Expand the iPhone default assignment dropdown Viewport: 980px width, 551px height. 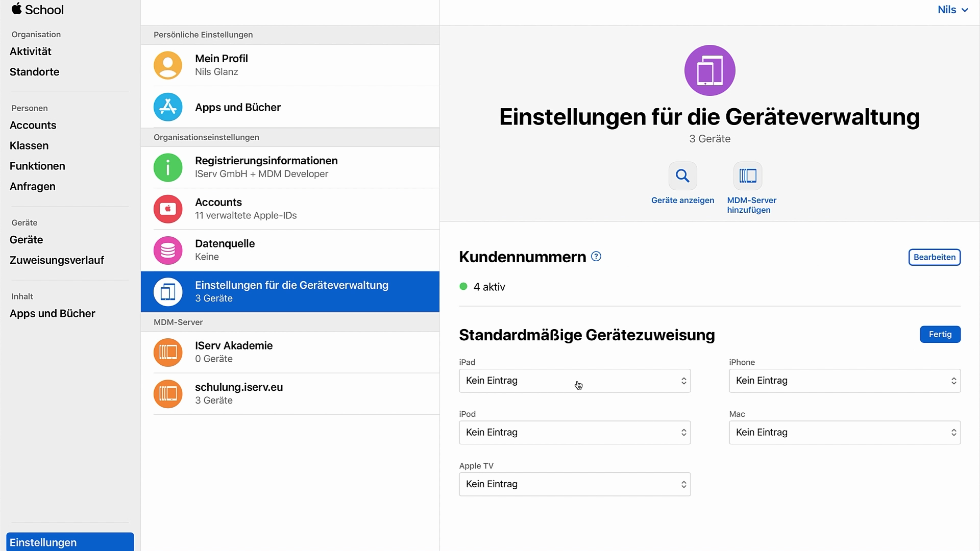844,381
